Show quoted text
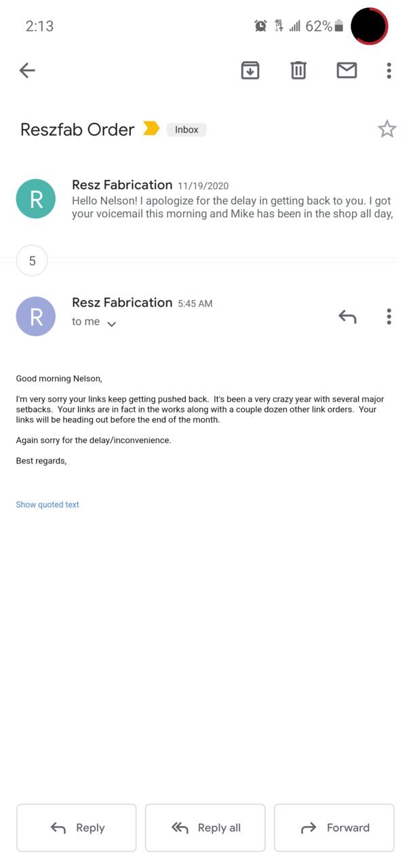411x868 pixels. coord(47,505)
